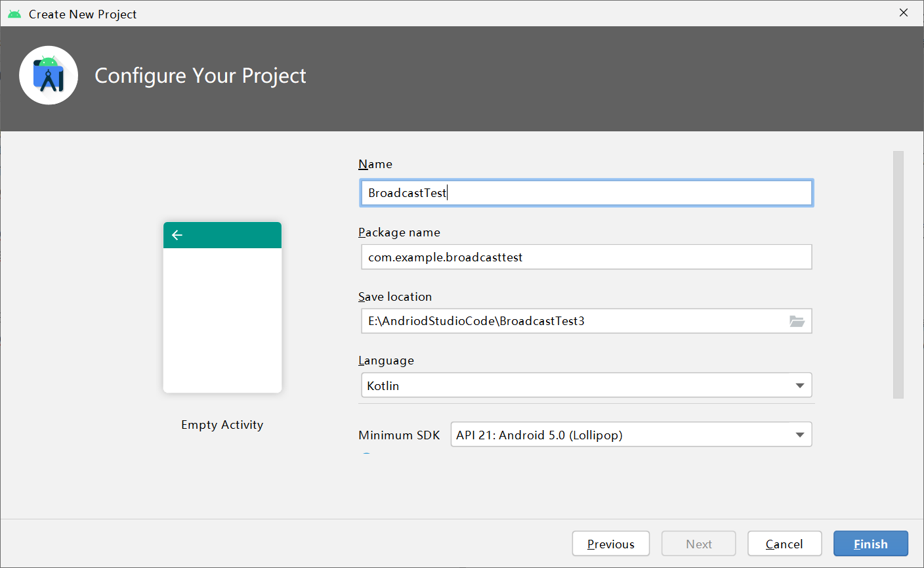Expand the Minimum SDK dropdown arrow
This screenshot has height=568, width=924.
pyautogui.click(x=799, y=435)
